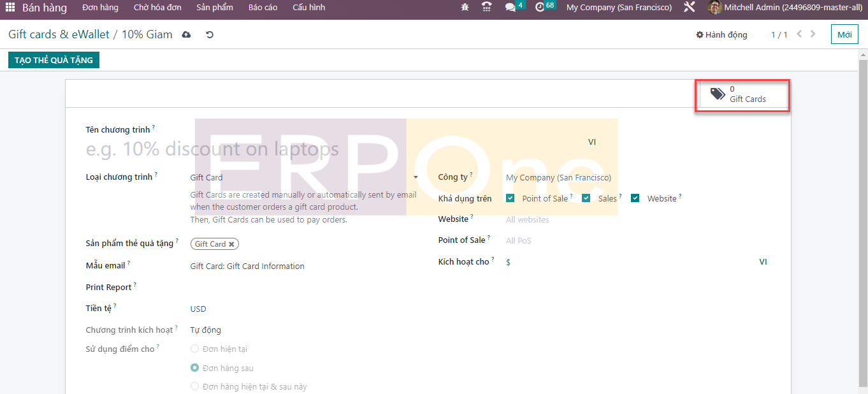Click the developer tools wrench icon
This screenshot has height=394, width=868.
click(689, 8)
